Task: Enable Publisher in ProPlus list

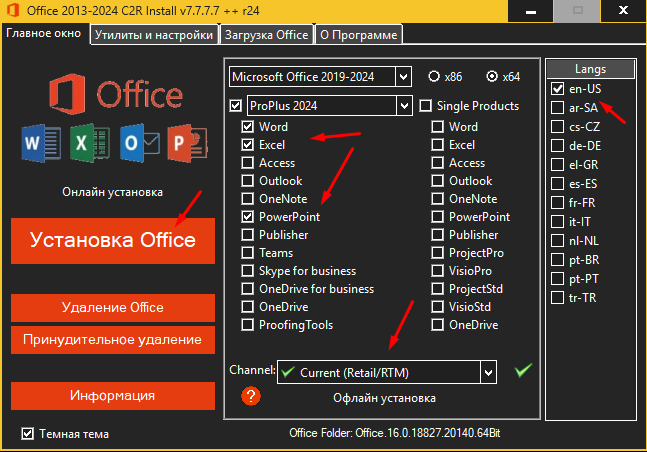Action: (248, 235)
